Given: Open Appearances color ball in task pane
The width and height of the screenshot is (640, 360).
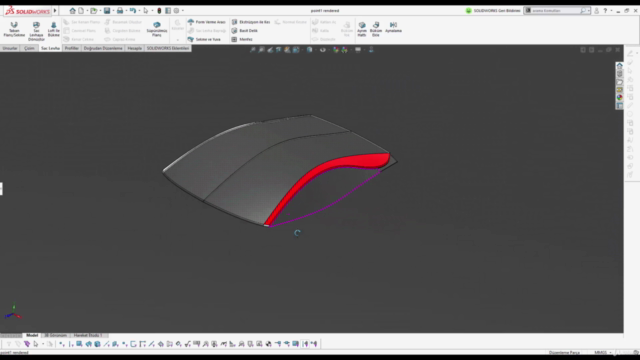Looking at the screenshot, I should tap(620, 98).
